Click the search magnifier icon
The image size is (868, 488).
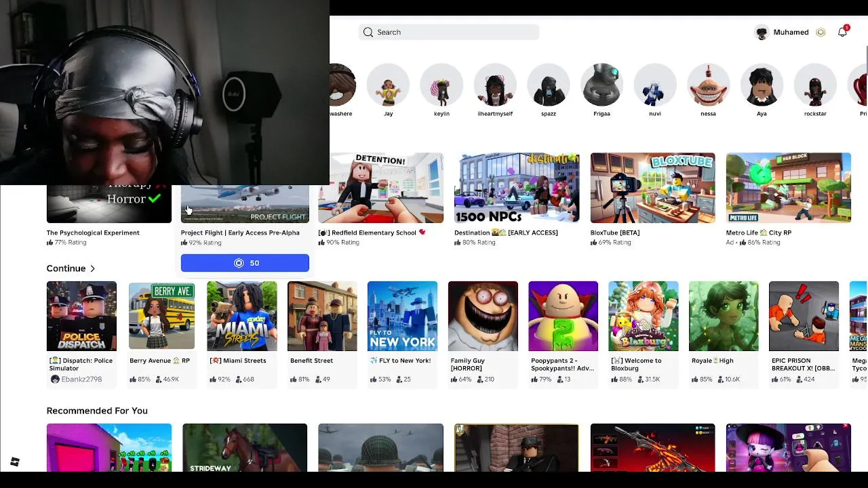tap(368, 32)
